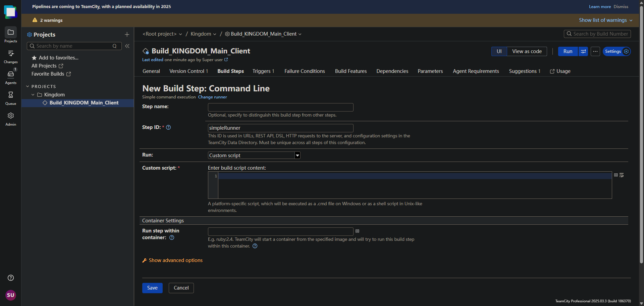Open container image parameter picker icon
644x306 pixels.
click(357, 231)
